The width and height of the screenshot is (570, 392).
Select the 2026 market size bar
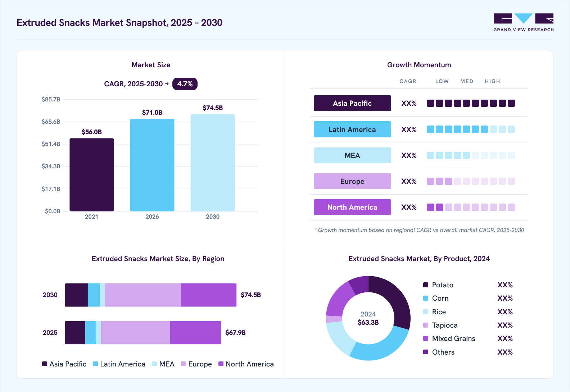coord(152,165)
